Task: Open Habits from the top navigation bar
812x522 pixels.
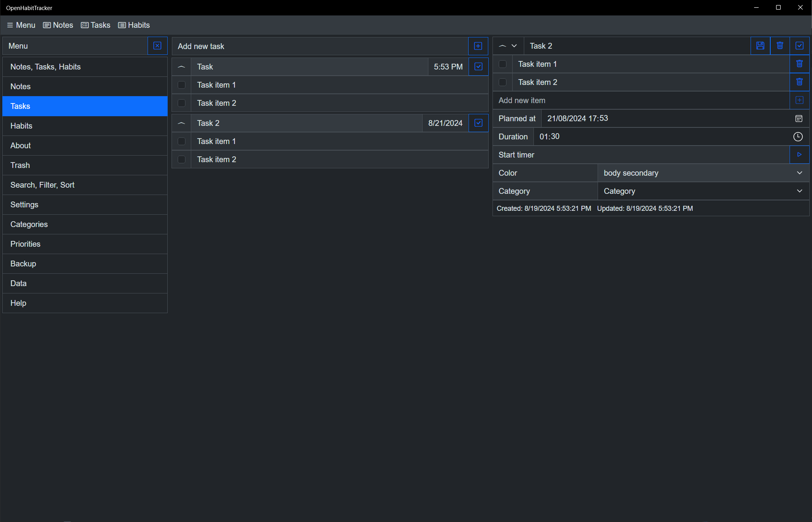Action: (x=134, y=25)
